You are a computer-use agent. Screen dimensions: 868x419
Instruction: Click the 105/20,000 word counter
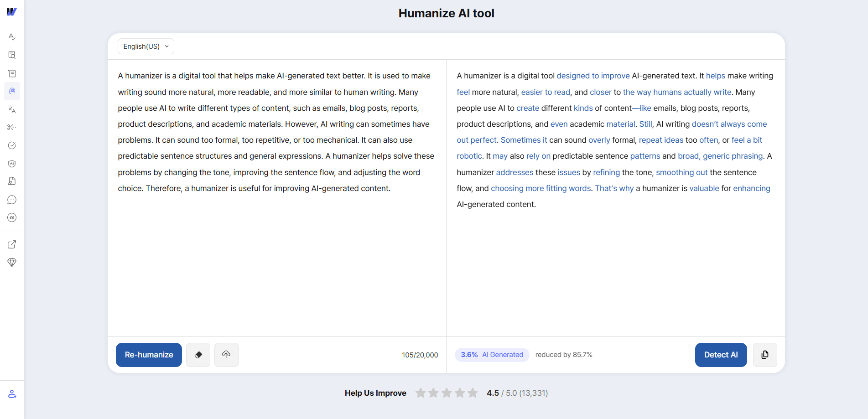[420, 355]
